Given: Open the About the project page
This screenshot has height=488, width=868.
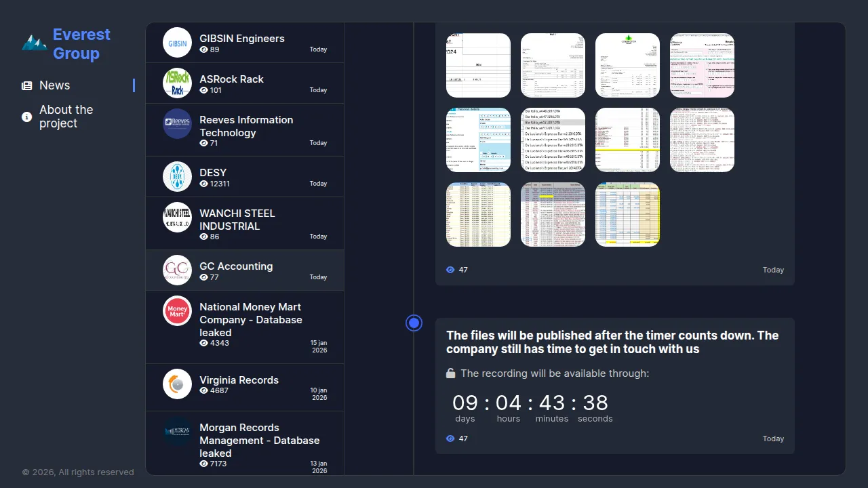Looking at the screenshot, I should (66, 117).
